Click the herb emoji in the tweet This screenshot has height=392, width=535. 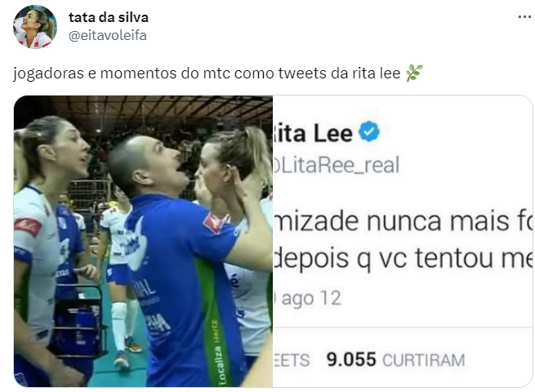point(414,73)
